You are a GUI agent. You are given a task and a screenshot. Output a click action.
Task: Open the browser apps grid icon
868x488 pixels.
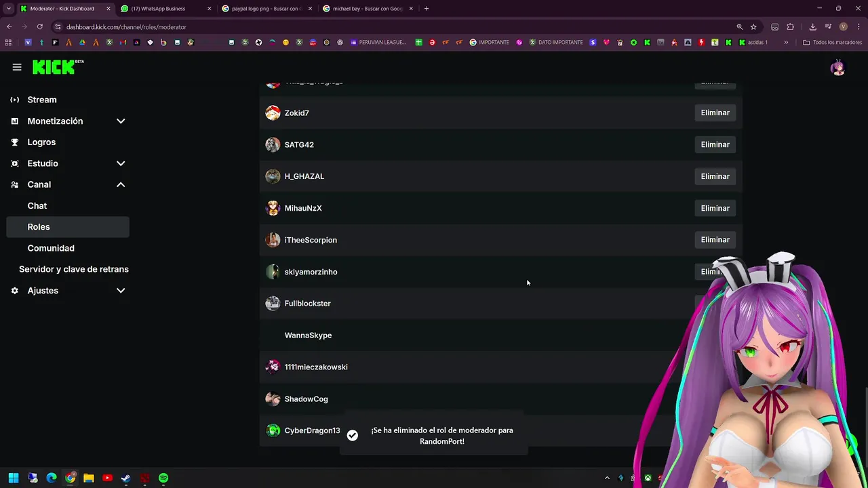(8, 42)
